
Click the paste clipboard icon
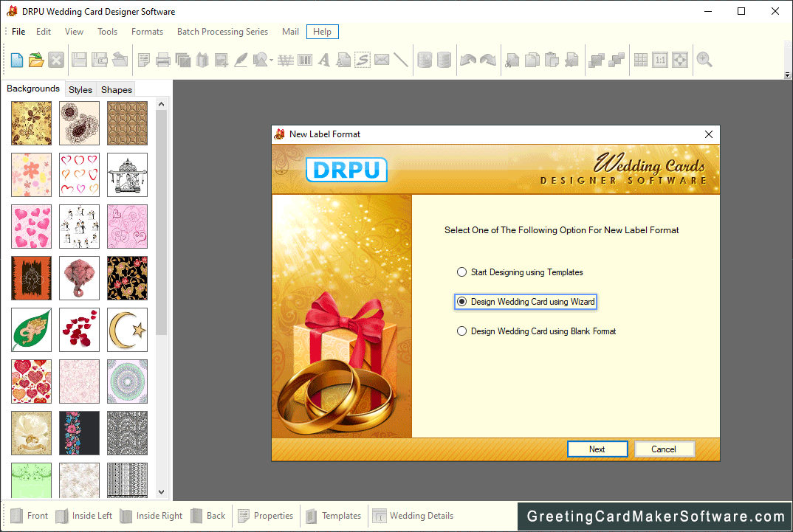552,60
